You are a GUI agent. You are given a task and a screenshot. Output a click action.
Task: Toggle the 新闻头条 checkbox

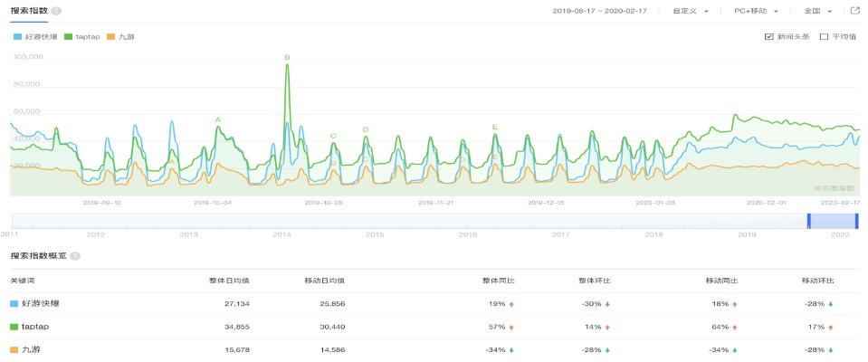769,37
